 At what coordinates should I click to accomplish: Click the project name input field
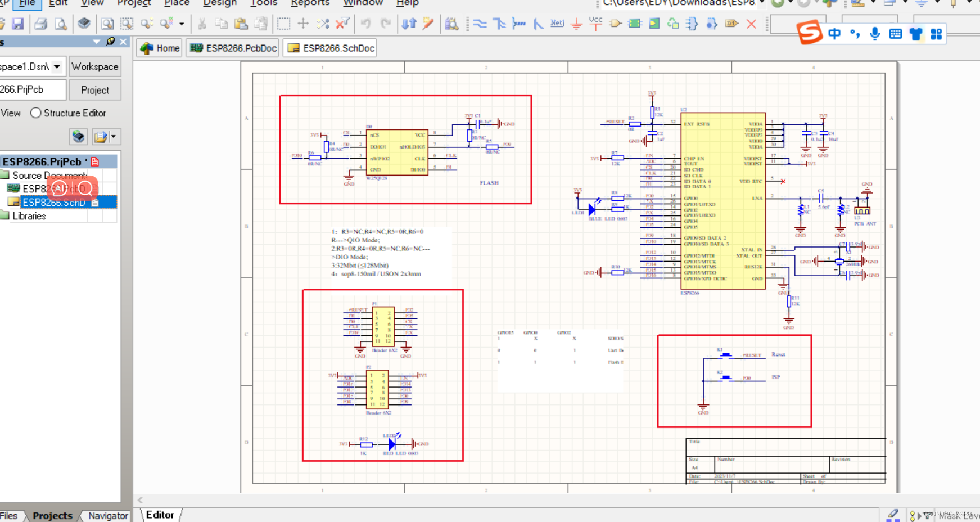point(33,90)
